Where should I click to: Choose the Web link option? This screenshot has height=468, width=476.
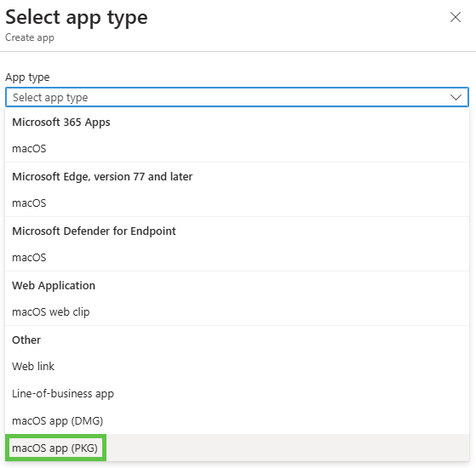coord(237,367)
